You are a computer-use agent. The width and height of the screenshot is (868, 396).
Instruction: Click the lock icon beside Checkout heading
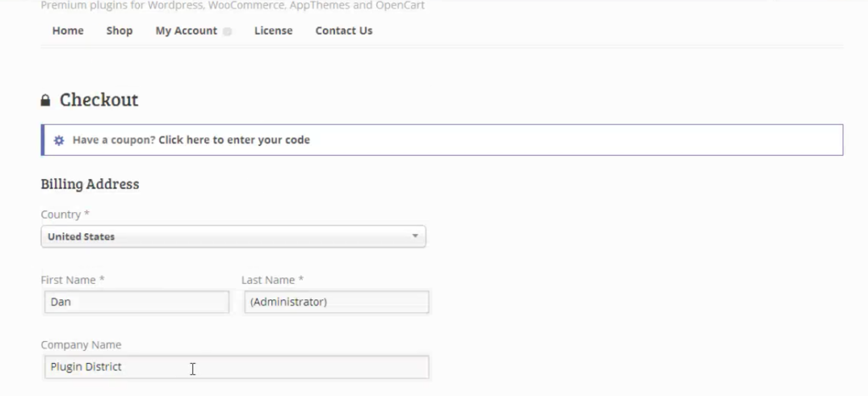(x=46, y=100)
